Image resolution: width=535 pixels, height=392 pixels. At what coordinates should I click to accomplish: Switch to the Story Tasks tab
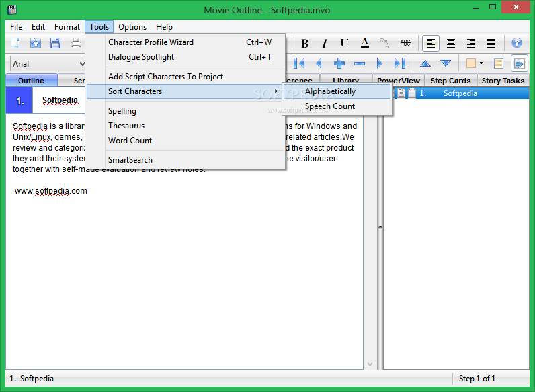point(503,81)
